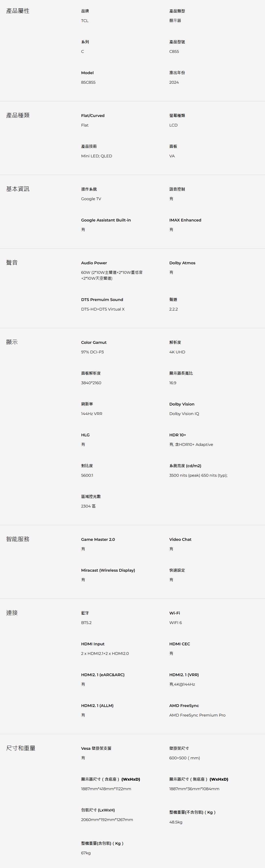Click the 基本資訊 section heading

click(18, 189)
